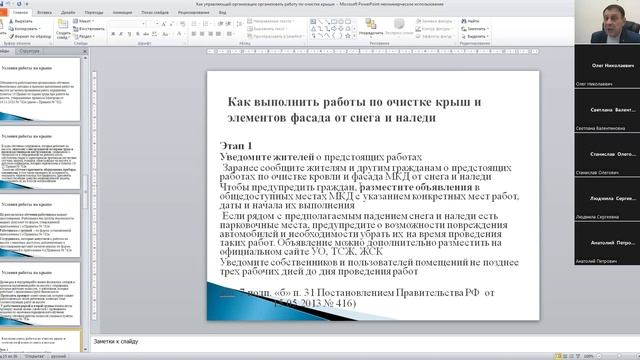Image resolution: width=640 pixels, height=360 pixels.
Task: Open Text Direction (Направление текста) dropdown
Action: [x=271, y=21]
